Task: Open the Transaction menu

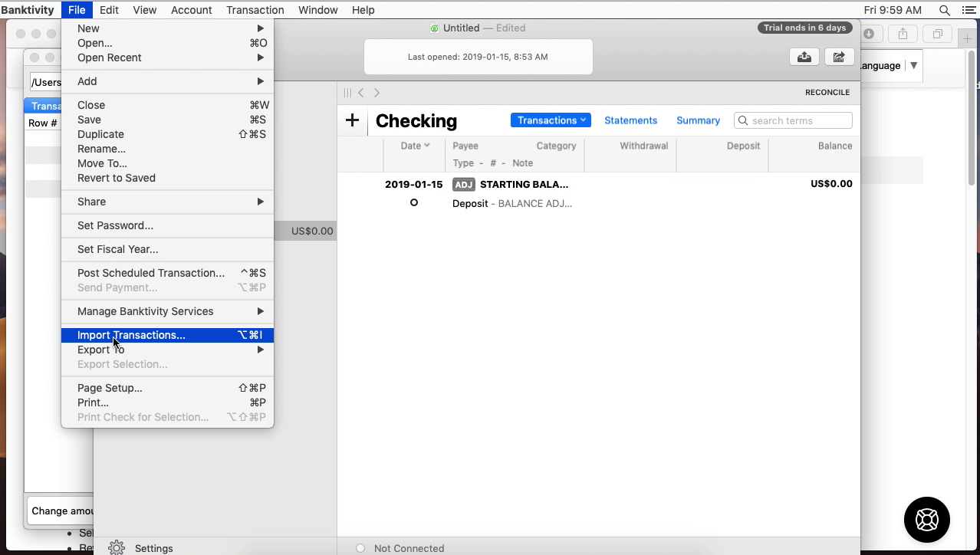Action: point(255,10)
